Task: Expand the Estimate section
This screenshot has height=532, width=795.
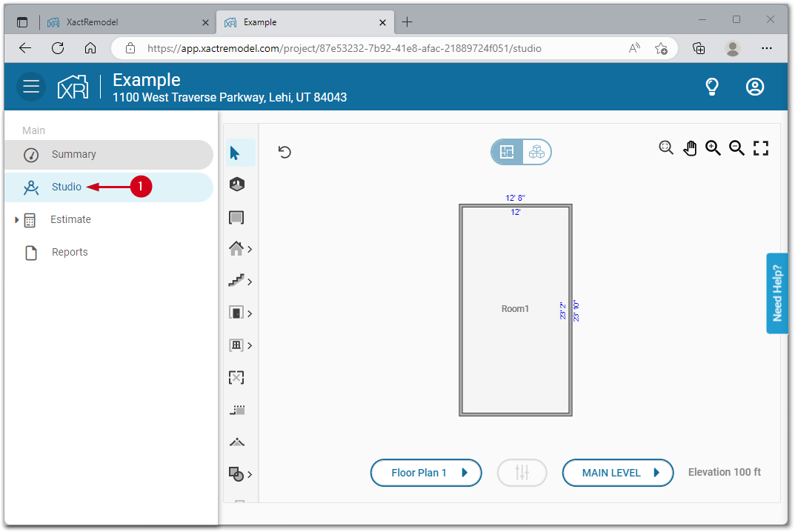Action: point(17,219)
